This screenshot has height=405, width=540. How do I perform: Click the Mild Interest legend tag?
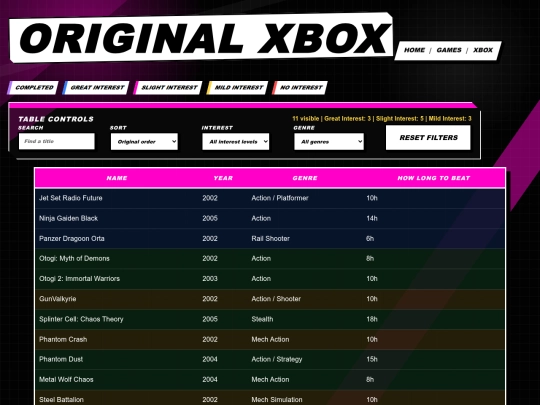point(237,87)
